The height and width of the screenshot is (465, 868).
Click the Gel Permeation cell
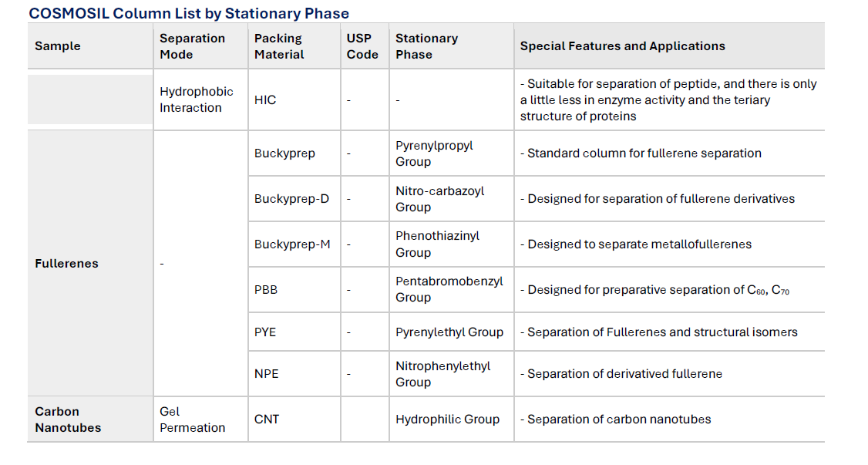coord(192,420)
